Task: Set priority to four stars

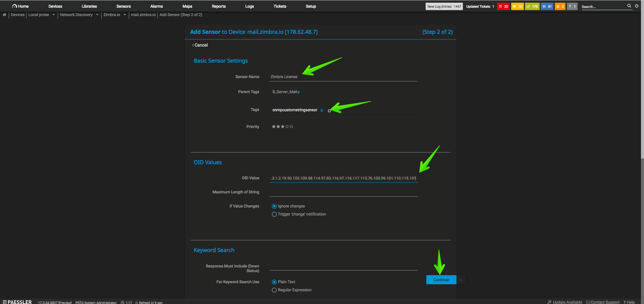Action: pyautogui.click(x=287, y=127)
